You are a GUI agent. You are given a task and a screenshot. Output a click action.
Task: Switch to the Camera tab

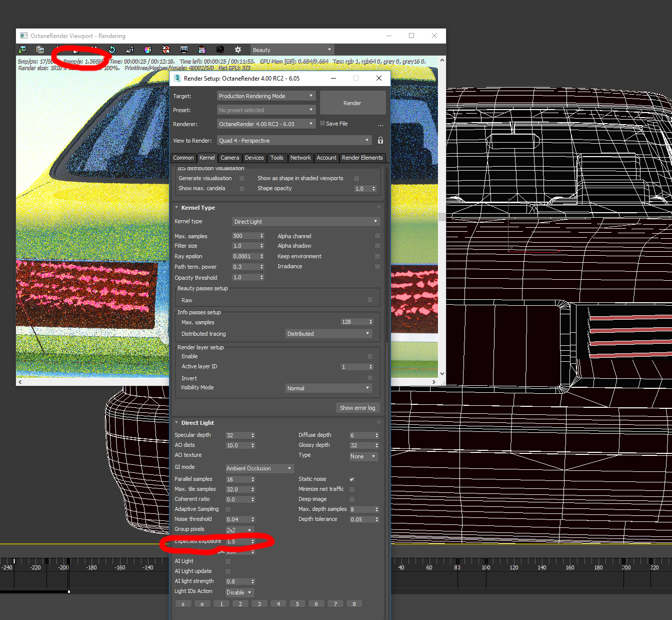pyautogui.click(x=230, y=158)
